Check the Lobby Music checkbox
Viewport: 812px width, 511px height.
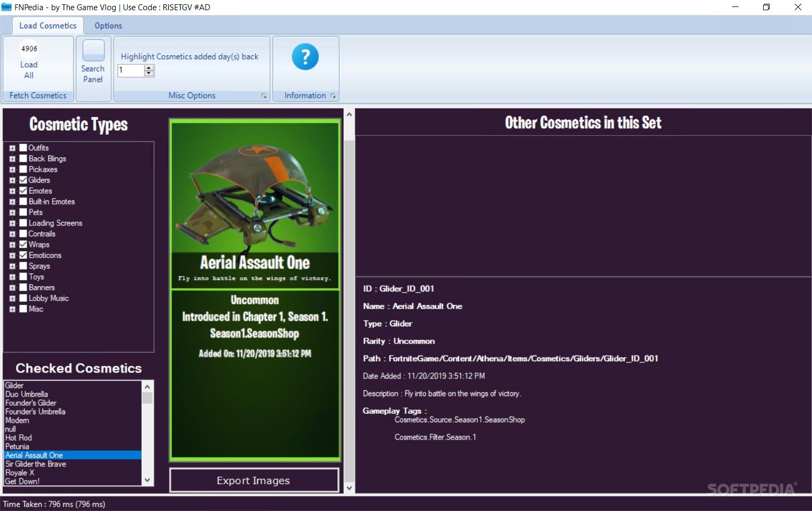pos(23,298)
